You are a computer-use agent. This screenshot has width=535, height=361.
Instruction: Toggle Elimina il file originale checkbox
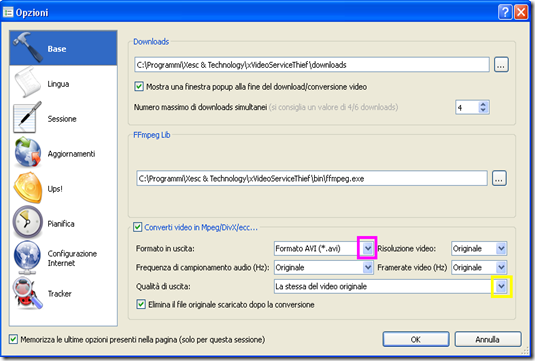click(141, 304)
